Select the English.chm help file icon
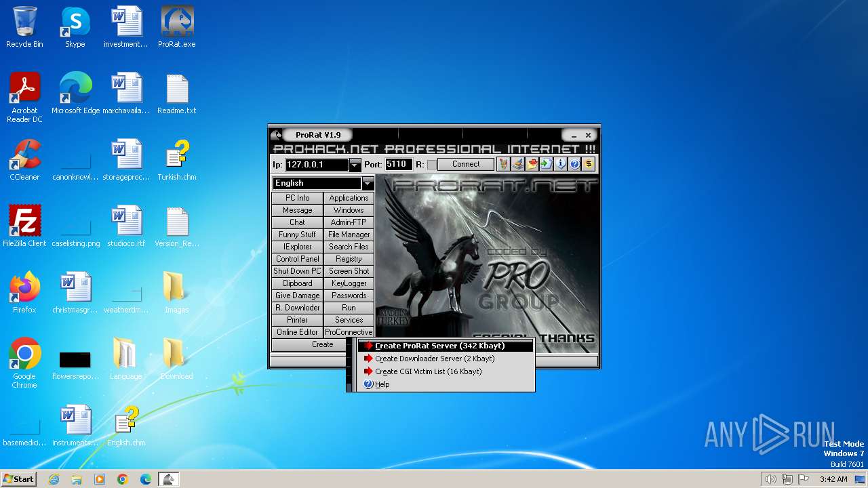Screen dimensions: 868x488 pyautogui.click(x=126, y=426)
